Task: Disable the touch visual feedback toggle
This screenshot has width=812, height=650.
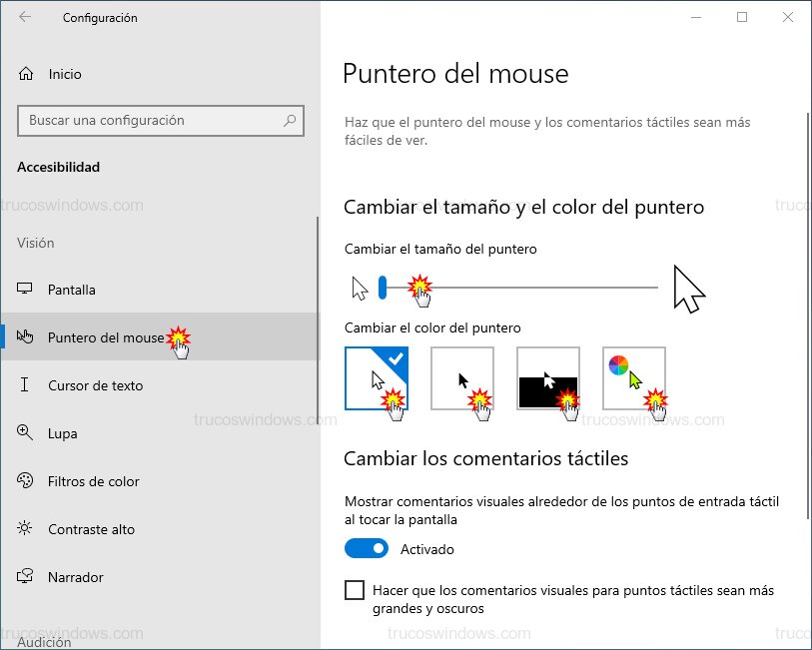Action: (x=366, y=548)
